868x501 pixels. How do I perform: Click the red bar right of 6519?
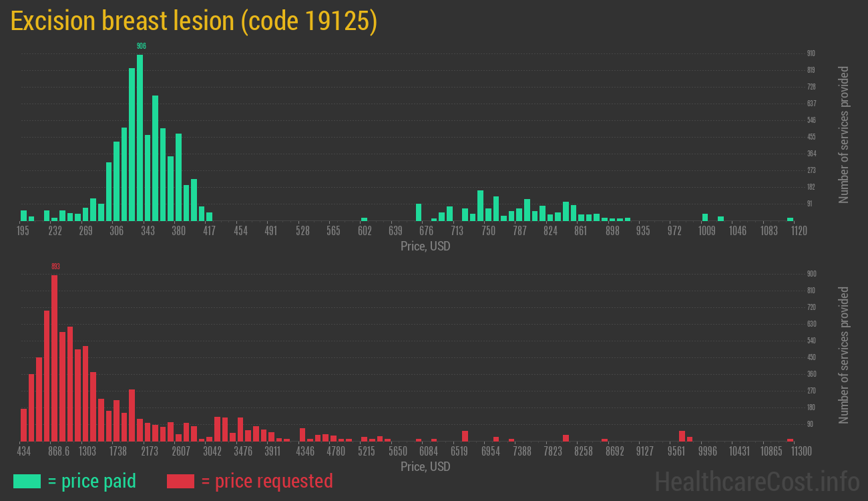point(465,436)
